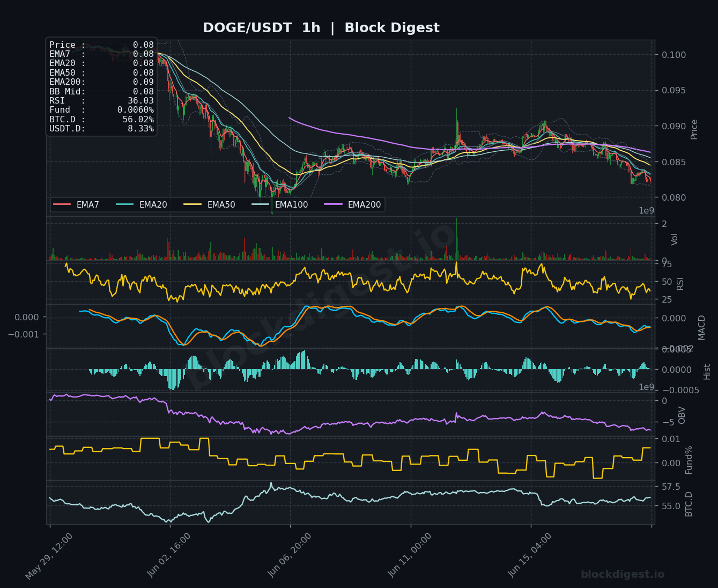Click the RSI axis tick label 50
Screen dimensions: 718x588
tap(667, 282)
